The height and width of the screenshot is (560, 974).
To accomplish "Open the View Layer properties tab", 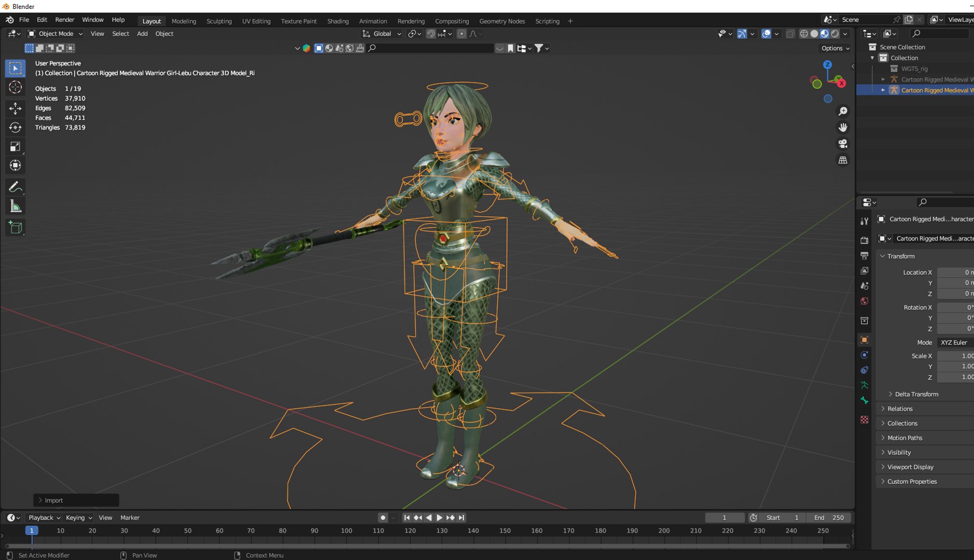I will [x=864, y=271].
